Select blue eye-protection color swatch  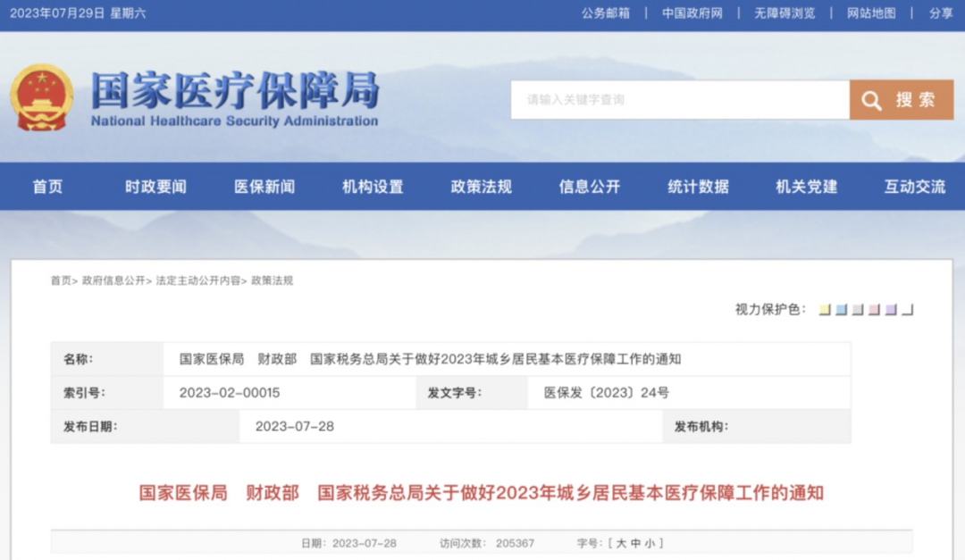coord(842,310)
